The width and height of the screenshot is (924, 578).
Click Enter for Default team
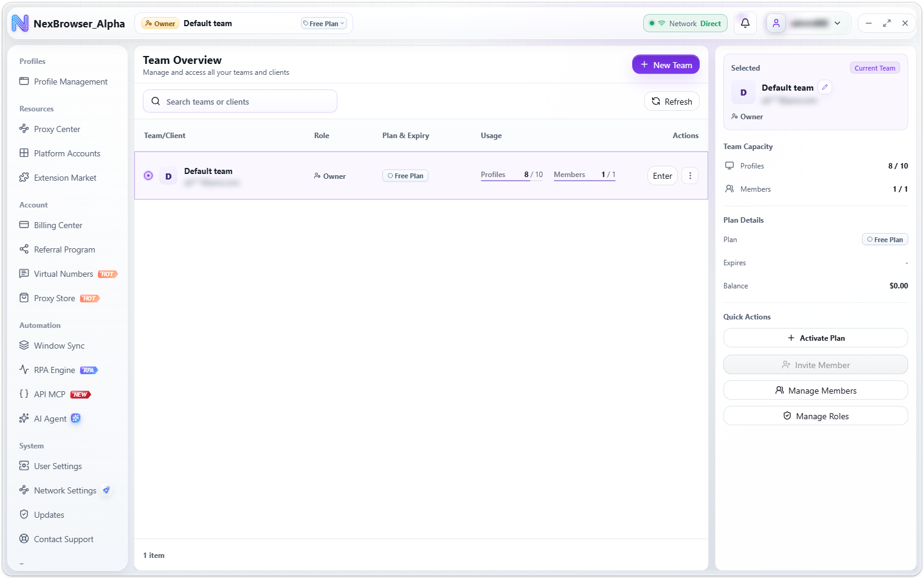click(x=663, y=176)
